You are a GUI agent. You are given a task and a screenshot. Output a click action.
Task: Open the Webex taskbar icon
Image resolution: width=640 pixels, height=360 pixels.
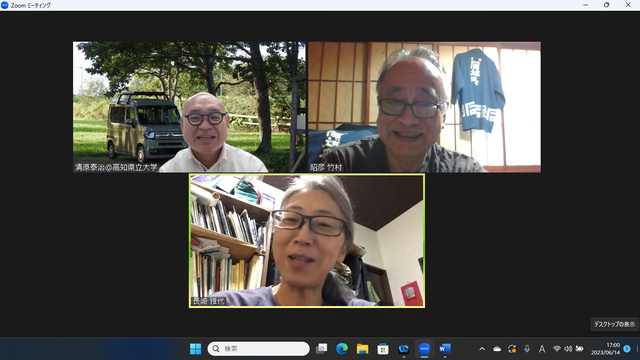point(404,349)
